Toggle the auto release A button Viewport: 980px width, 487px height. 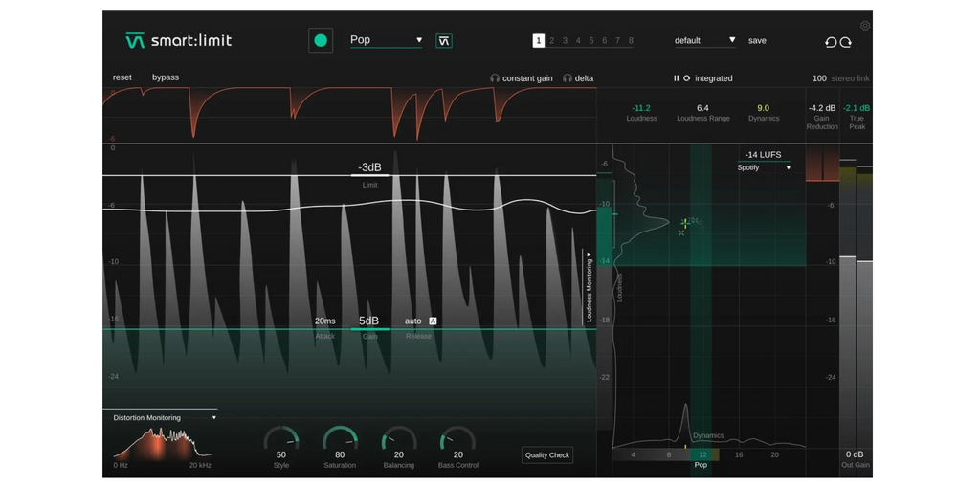click(433, 321)
